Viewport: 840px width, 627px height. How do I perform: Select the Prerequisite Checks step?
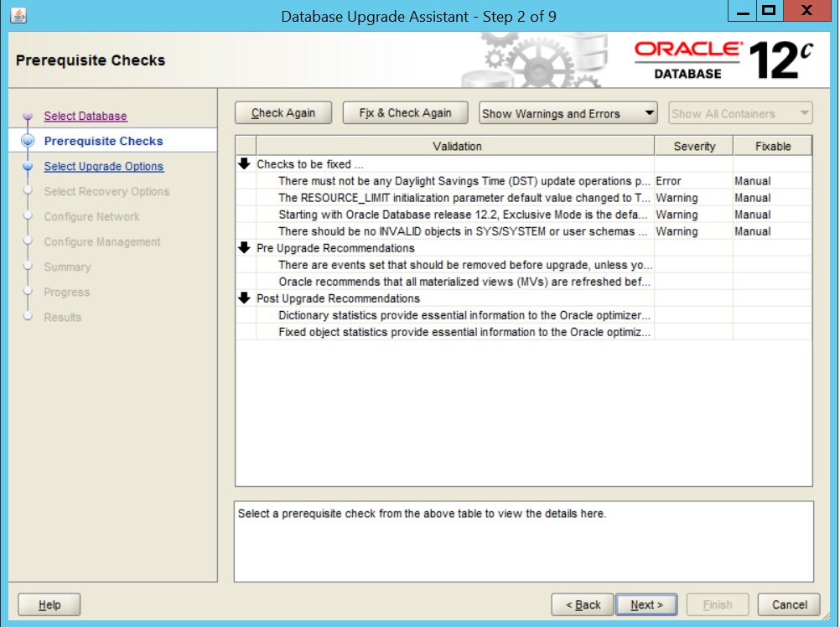click(x=103, y=141)
